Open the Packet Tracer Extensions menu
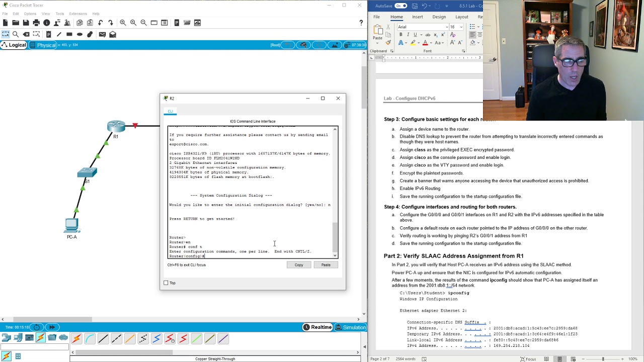The height and width of the screenshot is (362, 644). (78, 14)
